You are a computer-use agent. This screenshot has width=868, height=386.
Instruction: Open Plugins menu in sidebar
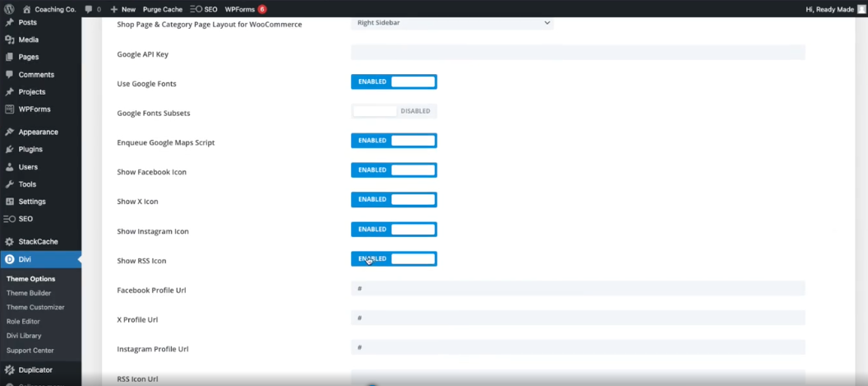click(30, 149)
